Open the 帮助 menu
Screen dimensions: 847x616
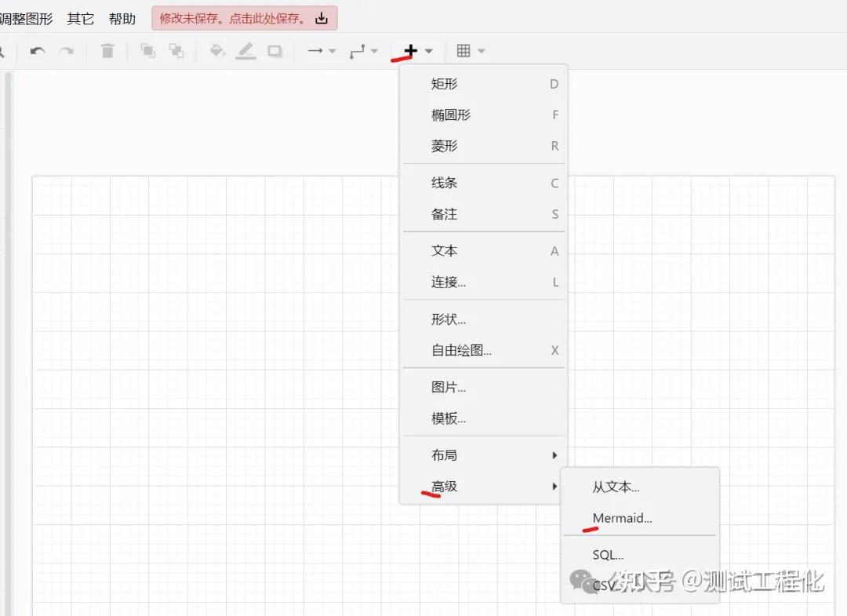(x=122, y=19)
